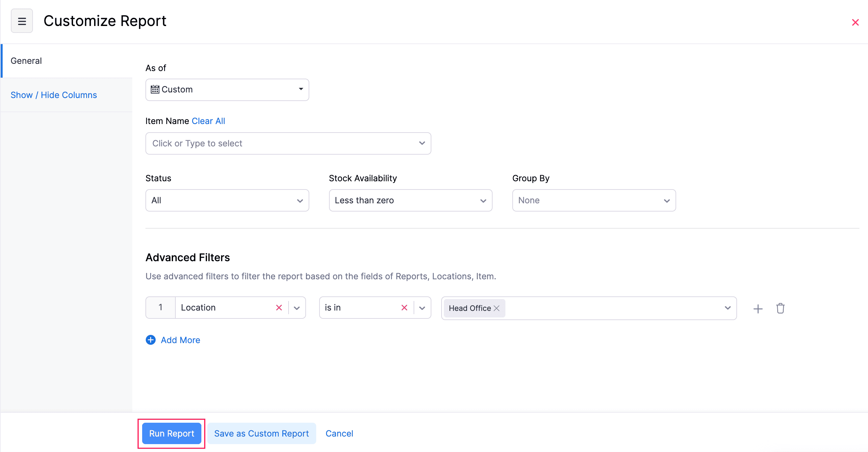The width and height of the screenshot is (868, 452).
Task: Click the calendar icon in As of field
Action: pyautogui.click(x=155, y=89)
